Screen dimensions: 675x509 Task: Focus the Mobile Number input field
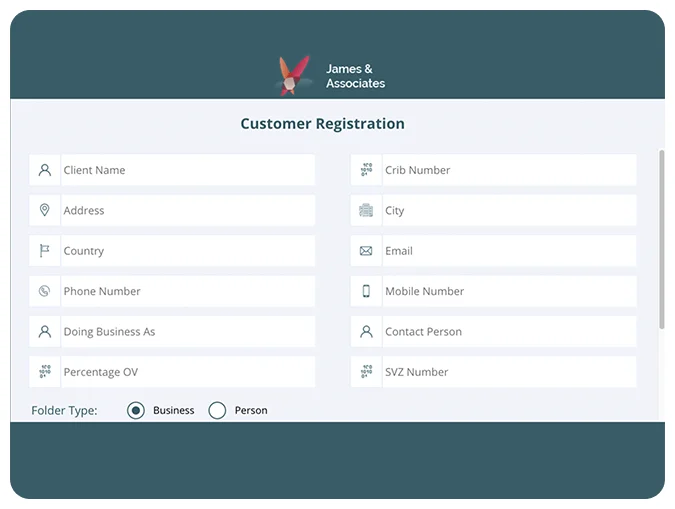[509, 291]
